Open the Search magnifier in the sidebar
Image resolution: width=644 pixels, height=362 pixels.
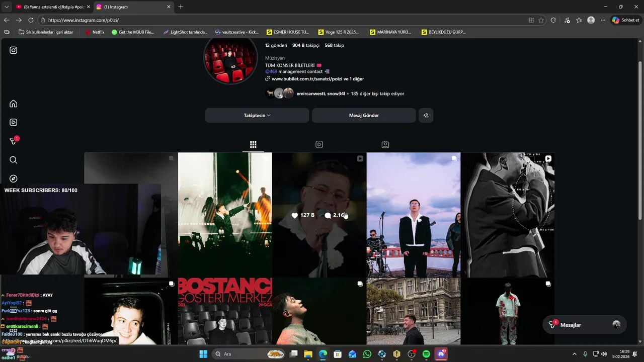pos(14,160)
